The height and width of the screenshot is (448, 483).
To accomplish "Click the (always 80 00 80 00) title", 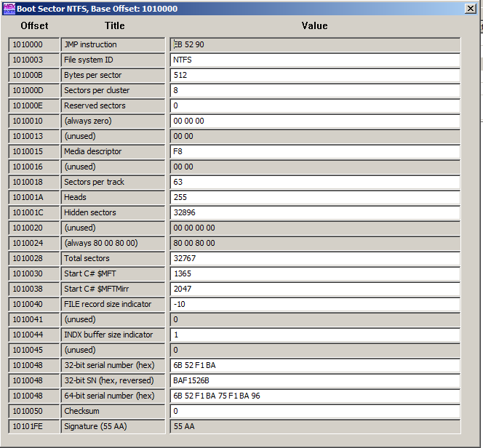I will [x=113, y=243].
